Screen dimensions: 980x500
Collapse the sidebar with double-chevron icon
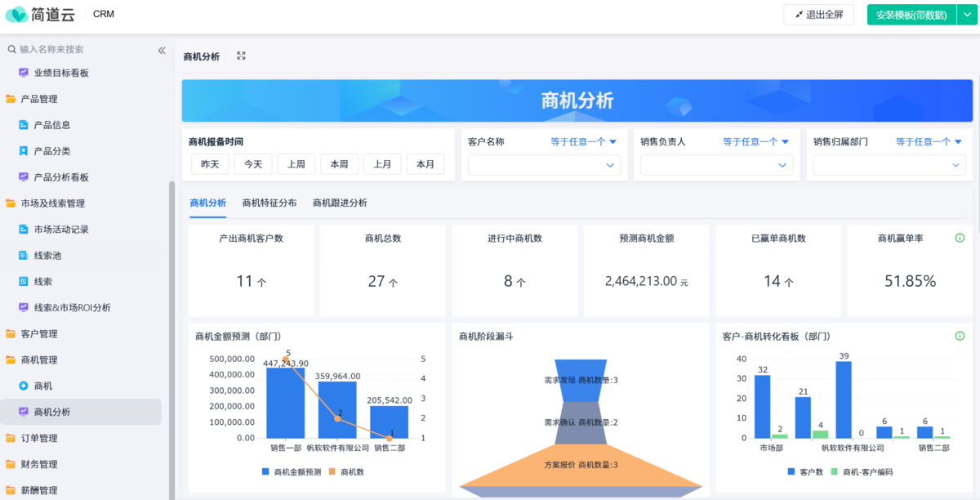[162, 51]
